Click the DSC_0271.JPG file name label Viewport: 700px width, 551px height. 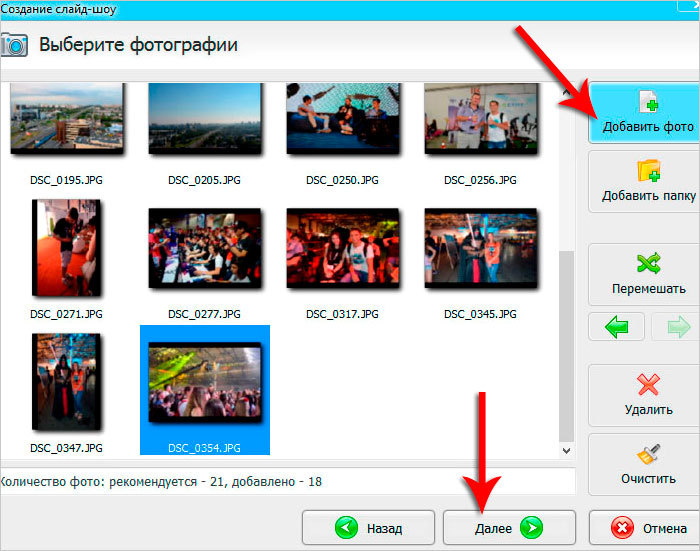pos(66,314)
